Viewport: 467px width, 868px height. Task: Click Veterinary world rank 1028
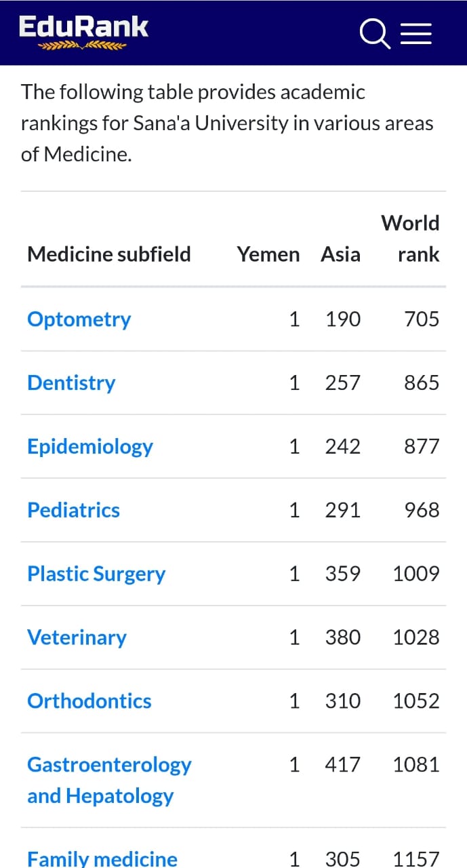point(416,638)
